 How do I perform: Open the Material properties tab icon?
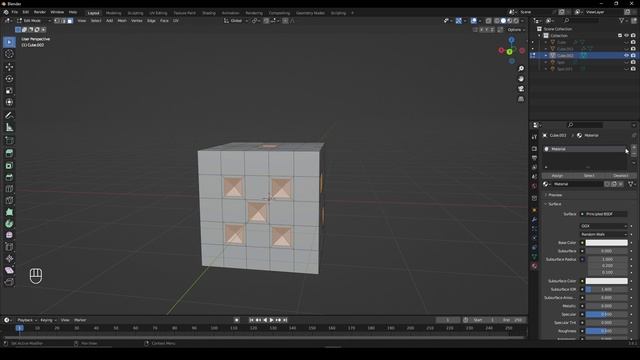pyautogui.click(x=534, y=266)
